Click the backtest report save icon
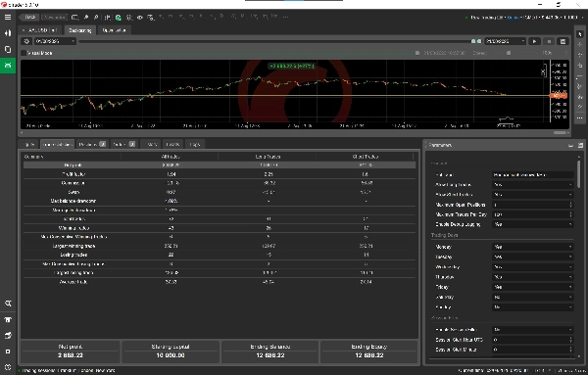588x375 pixels. pyautogui.click(x=563, y=41)
